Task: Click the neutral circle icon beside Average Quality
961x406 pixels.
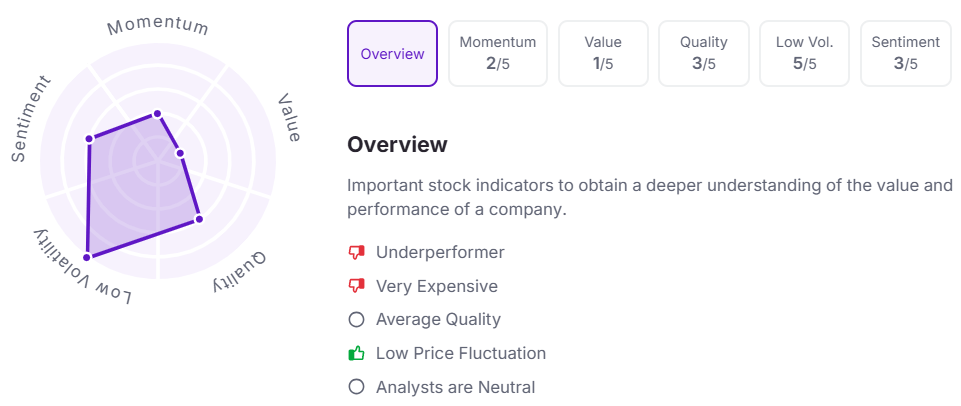Action: click(x=356, y=320)
